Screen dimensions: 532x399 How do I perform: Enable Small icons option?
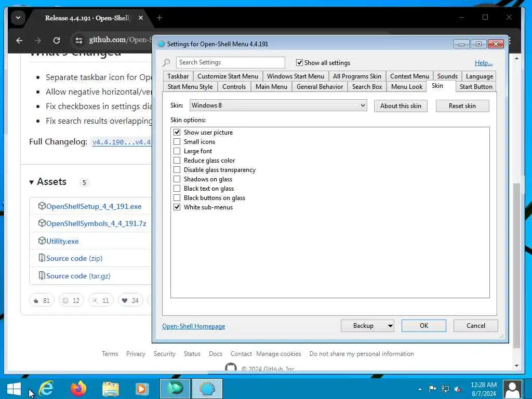coord(177,141)
